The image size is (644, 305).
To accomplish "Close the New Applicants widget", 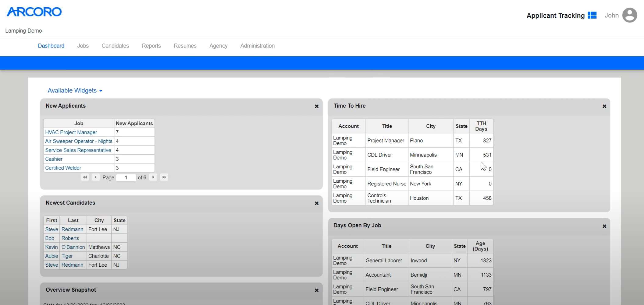I will coord(316,106).
